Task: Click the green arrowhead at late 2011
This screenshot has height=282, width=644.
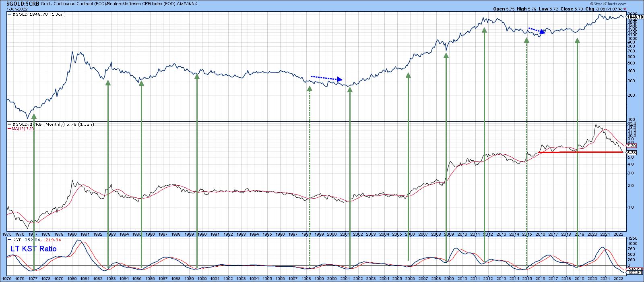Action: tap(484, 31)
